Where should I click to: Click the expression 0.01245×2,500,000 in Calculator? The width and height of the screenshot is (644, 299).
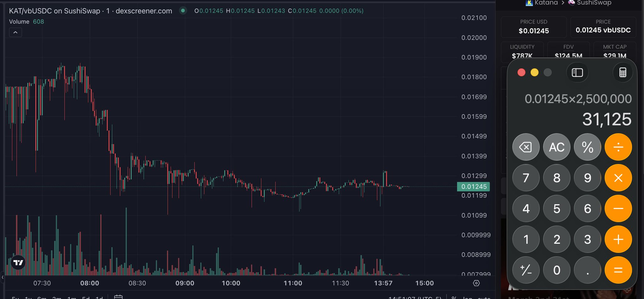coord(578,99)
